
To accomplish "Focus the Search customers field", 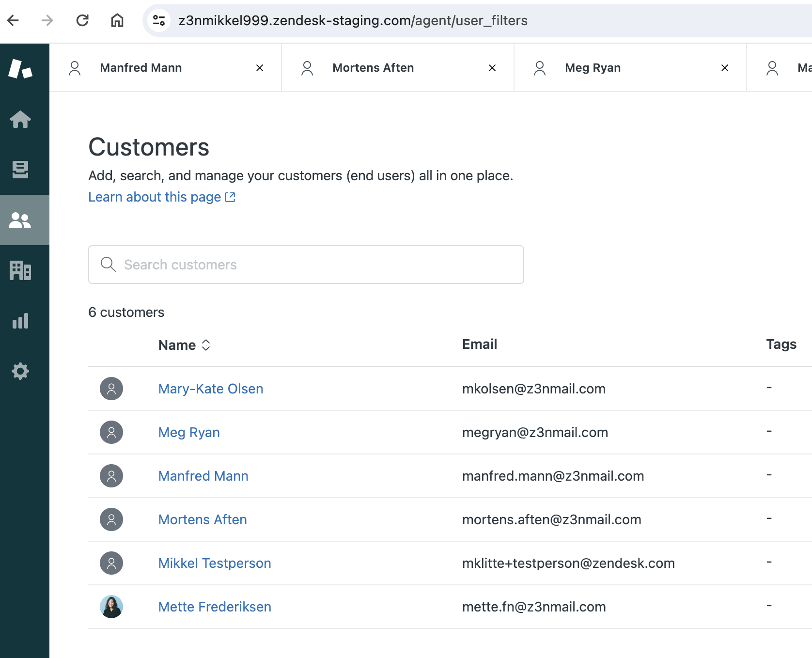I will (x=306, y=265).
